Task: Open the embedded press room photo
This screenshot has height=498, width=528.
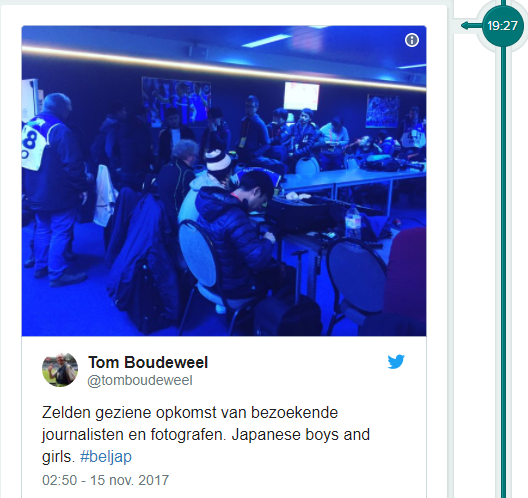Action: [x=224, y=181]
